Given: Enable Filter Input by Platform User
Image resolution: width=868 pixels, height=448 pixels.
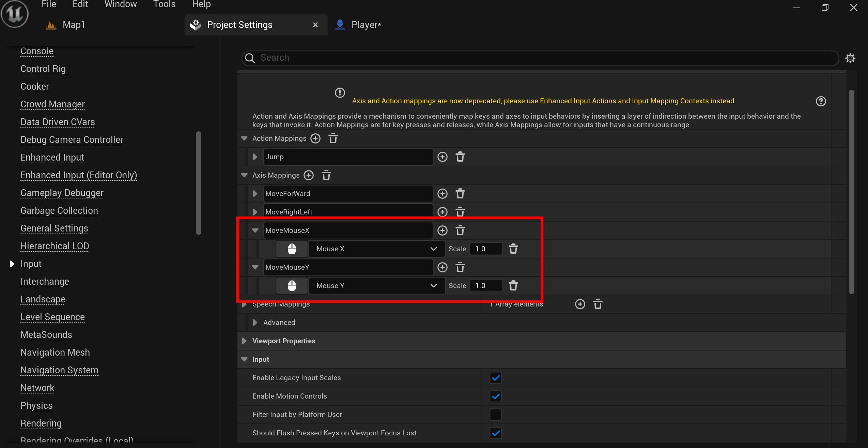Looking at the screenshot, I should pos(496,415).
